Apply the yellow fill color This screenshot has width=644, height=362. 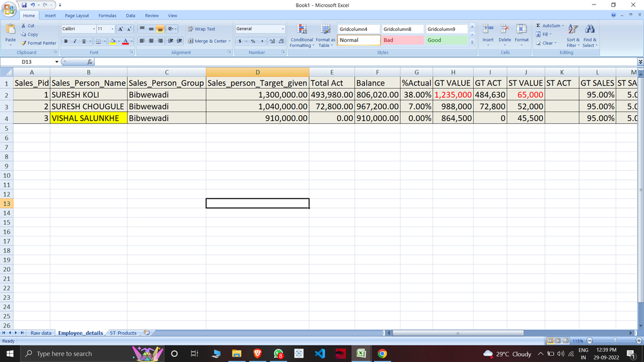coord(113,41)
